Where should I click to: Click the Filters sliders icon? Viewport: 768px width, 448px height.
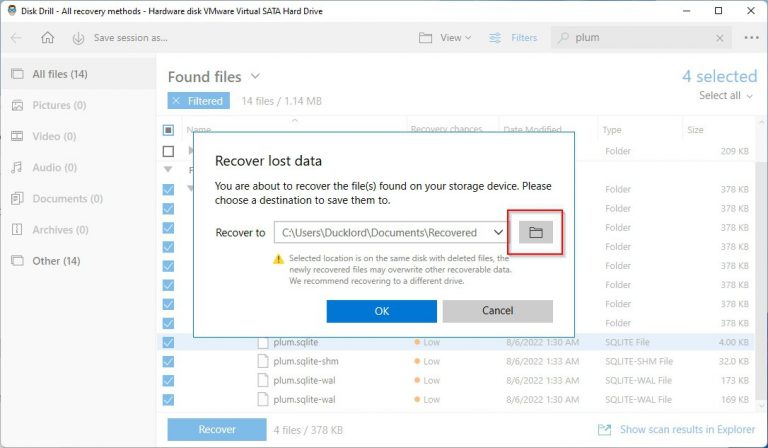coord(495,38)
